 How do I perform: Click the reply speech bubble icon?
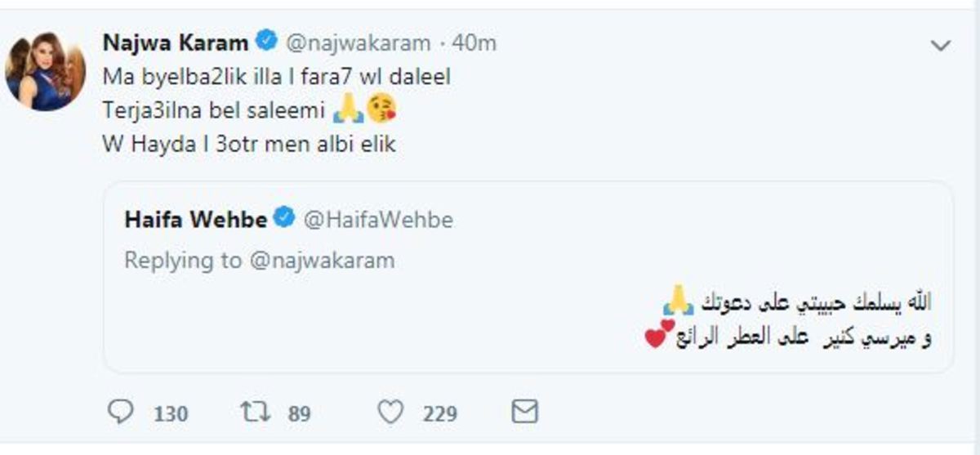click(x=120, y=411)
